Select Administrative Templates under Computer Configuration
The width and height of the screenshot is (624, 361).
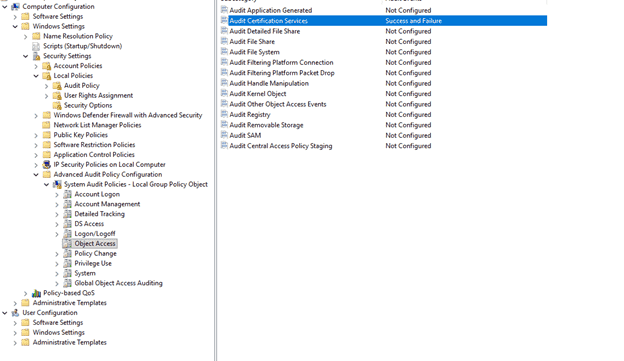click(70, 303)
